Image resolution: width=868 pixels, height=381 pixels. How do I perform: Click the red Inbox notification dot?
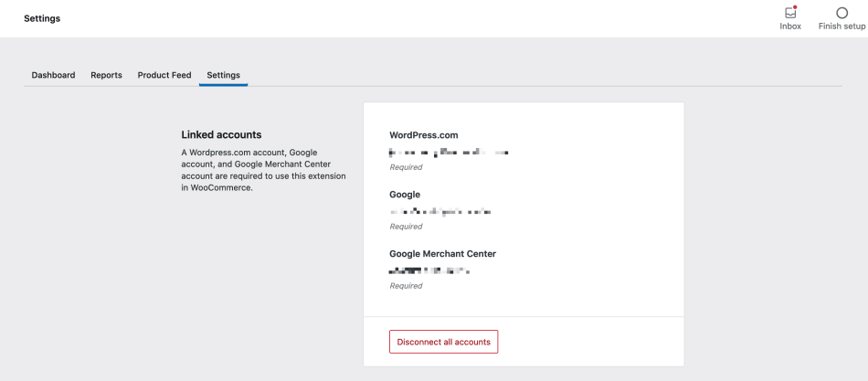pos(796,7)
